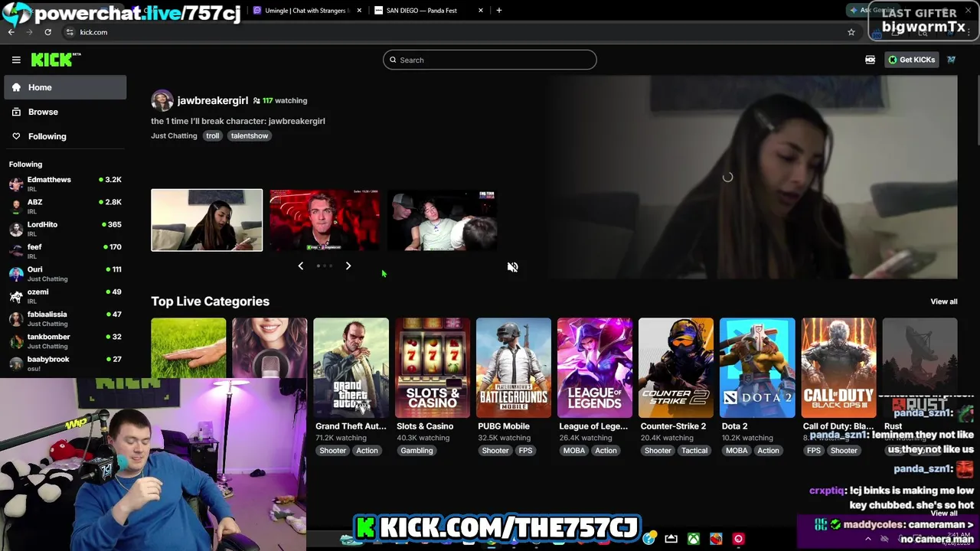Open the camera icon next to Get KICKs

tap(870, 60)
